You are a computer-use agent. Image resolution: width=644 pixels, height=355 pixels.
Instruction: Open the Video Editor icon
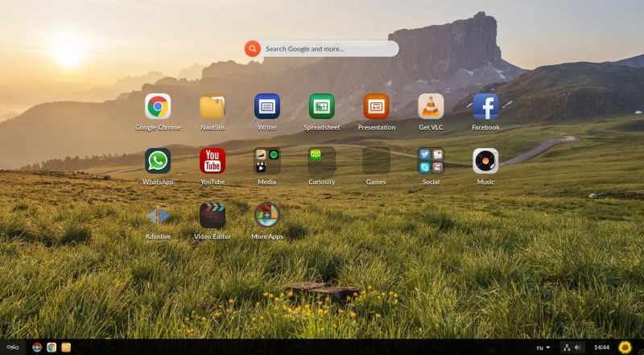point(213,215)
